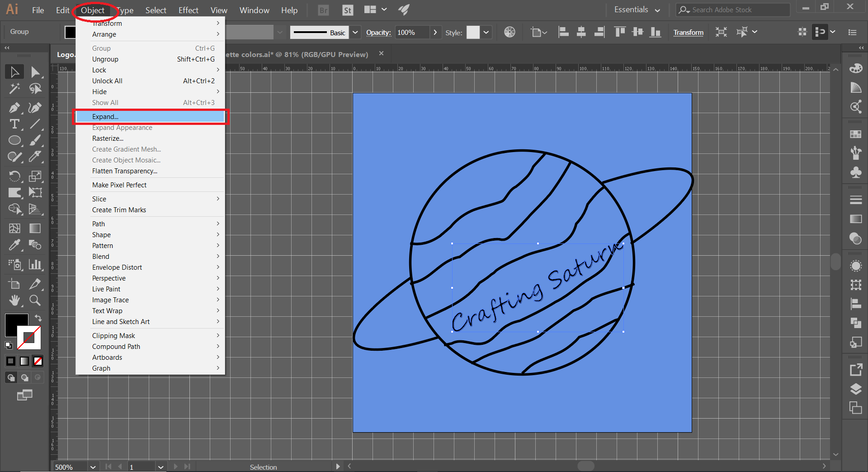The width and height of the screenshot is (868, 472).
Task: Open Recolor Artwork wheel icon
Action: pos(509,32)
